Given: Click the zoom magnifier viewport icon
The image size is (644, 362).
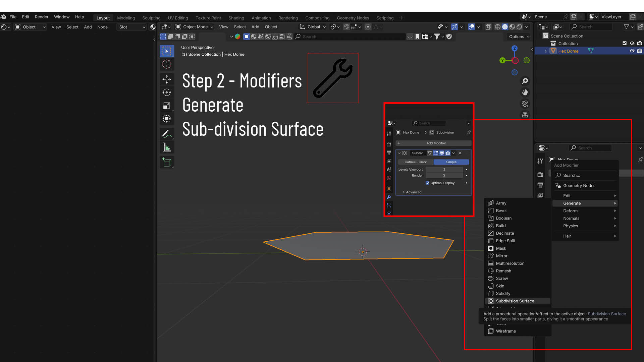Looking at the screenshot, I should click(x=525, y=81).
